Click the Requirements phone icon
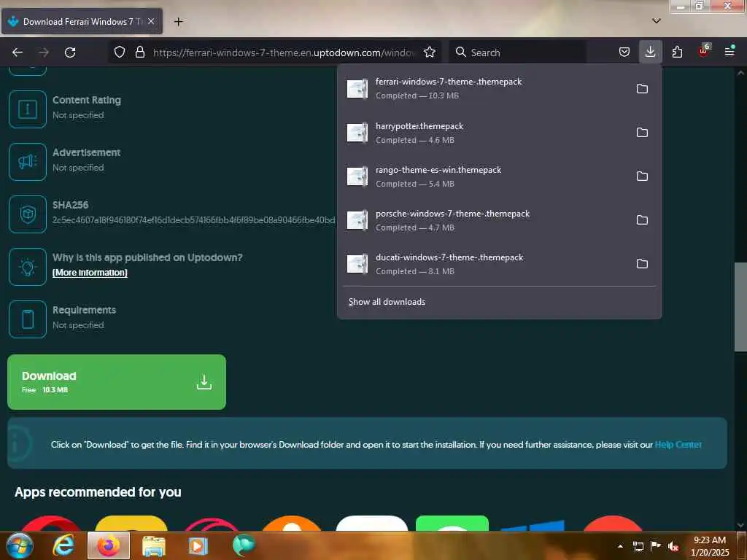 tap(28, 319)
